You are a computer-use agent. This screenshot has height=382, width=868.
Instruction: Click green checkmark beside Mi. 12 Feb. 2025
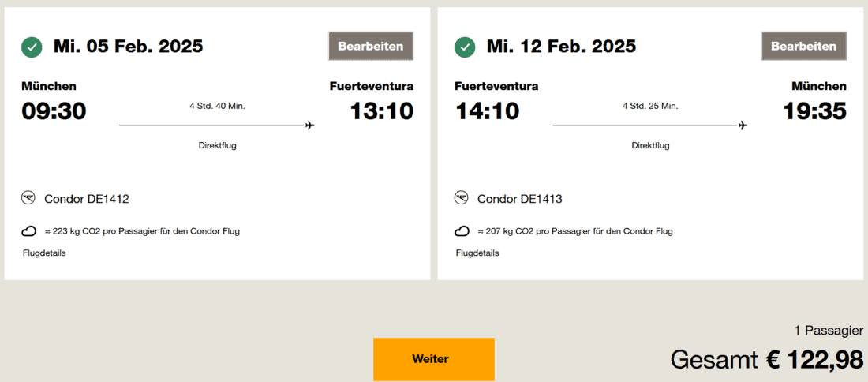465,47
